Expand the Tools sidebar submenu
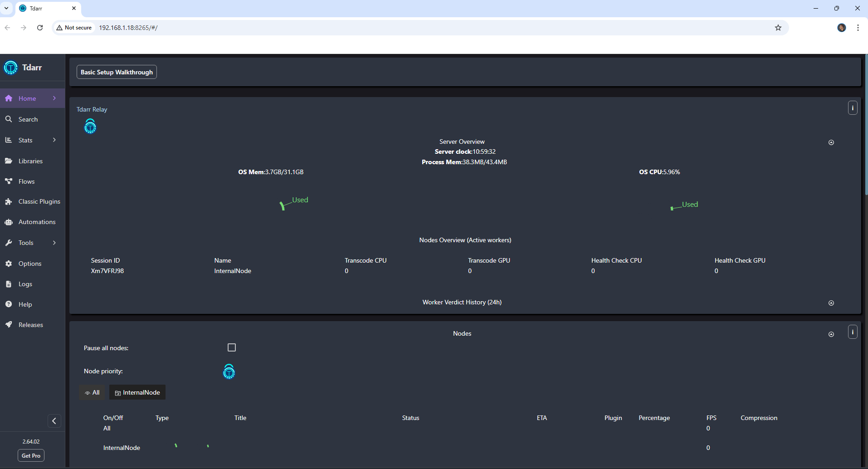868x469 pixels. coord(25,242)
